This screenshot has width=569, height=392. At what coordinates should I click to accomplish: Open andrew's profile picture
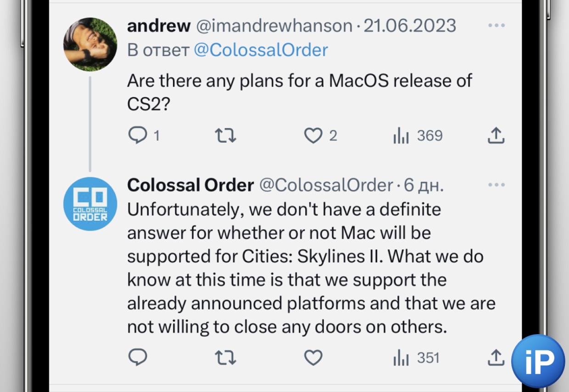click(90, 45)
